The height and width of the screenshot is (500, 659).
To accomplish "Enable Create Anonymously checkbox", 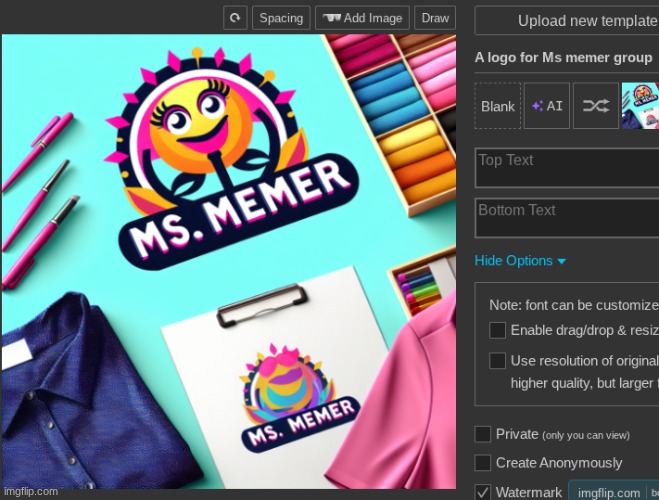I will [x=483, y=463].
